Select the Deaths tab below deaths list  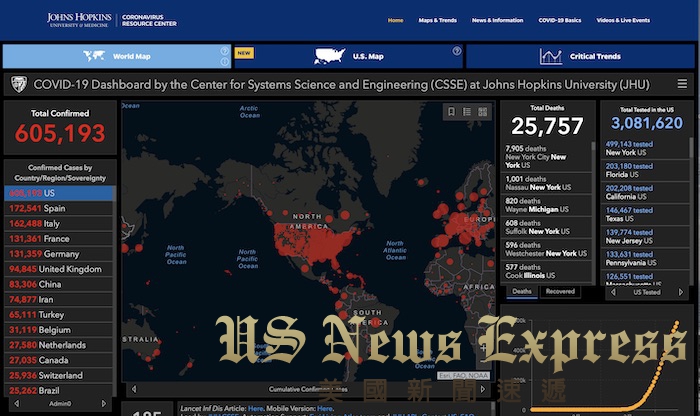[x=521, y=291]
